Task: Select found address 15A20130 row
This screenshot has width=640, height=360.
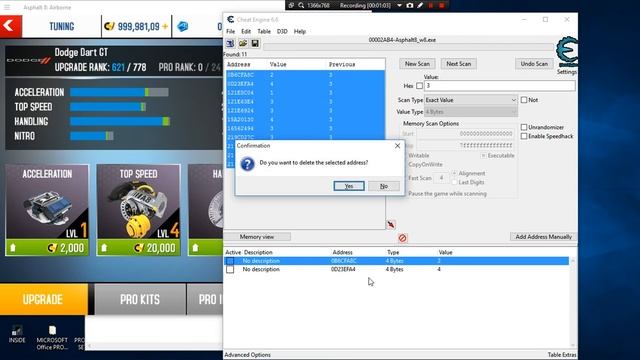Action: pyautogui.click(x=305, y=120)
